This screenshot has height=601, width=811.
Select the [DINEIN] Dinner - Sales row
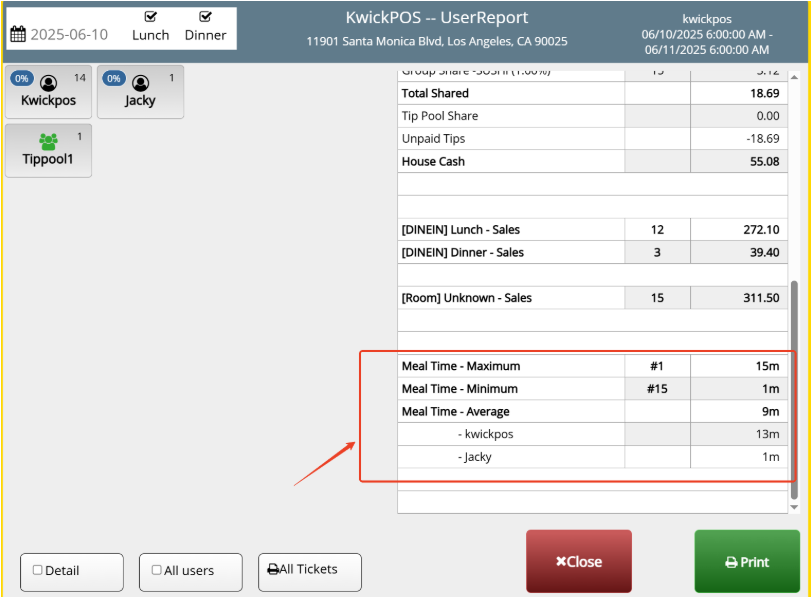(x=593, y=252)
